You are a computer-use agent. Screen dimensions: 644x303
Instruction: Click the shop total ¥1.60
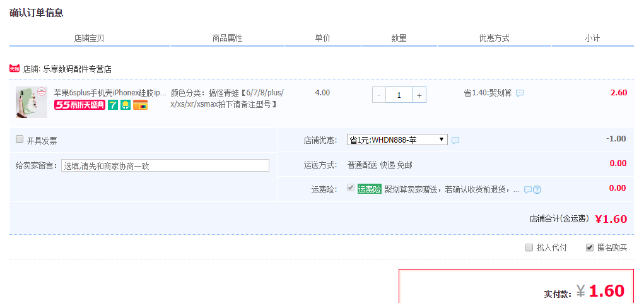[611, 219]
